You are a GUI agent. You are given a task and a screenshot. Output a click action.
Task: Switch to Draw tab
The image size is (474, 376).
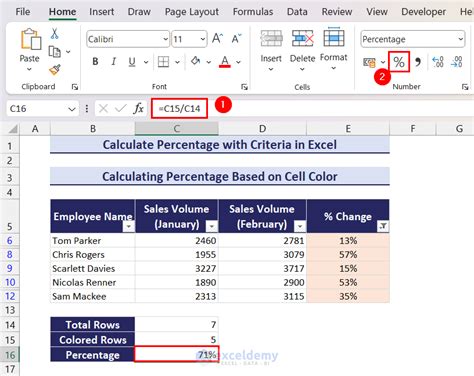(139, 12)
